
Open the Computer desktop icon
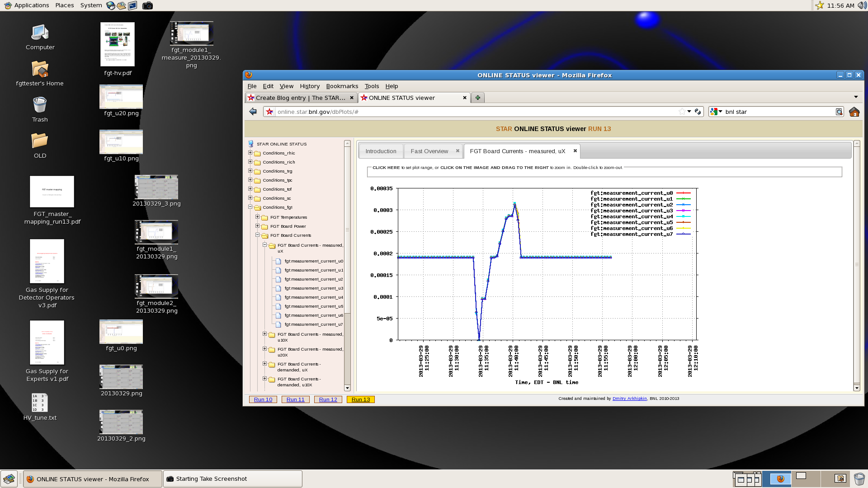click(x=40, y=33)
